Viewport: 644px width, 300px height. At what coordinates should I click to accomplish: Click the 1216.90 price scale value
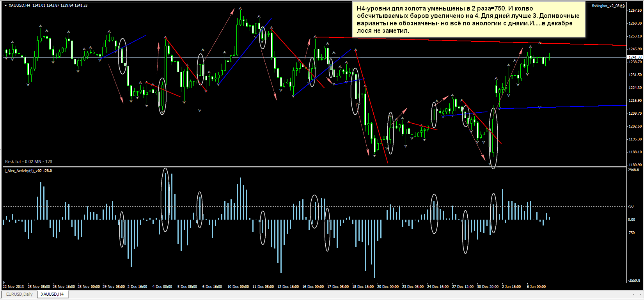[635, 101]
